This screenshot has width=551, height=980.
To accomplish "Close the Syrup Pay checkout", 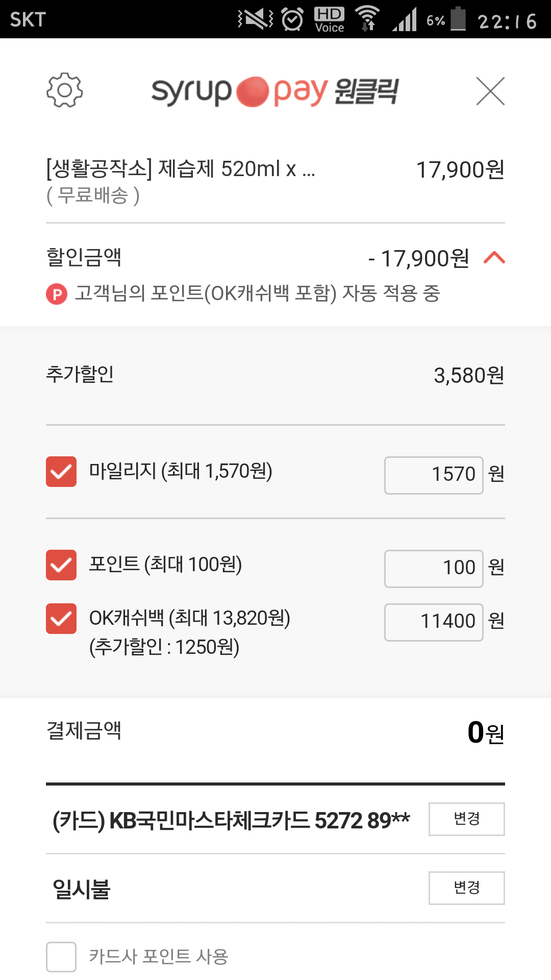I will pyautogui.click(x=490, y=91).
